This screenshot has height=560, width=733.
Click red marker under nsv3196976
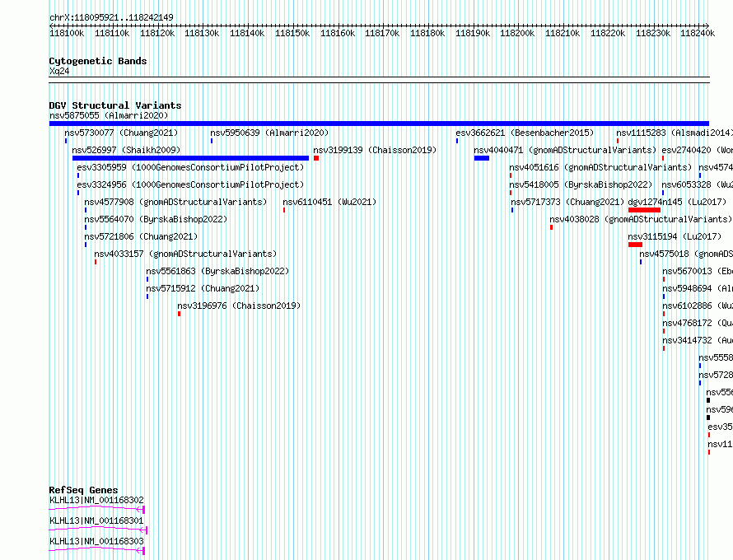[x=179, y=314]
